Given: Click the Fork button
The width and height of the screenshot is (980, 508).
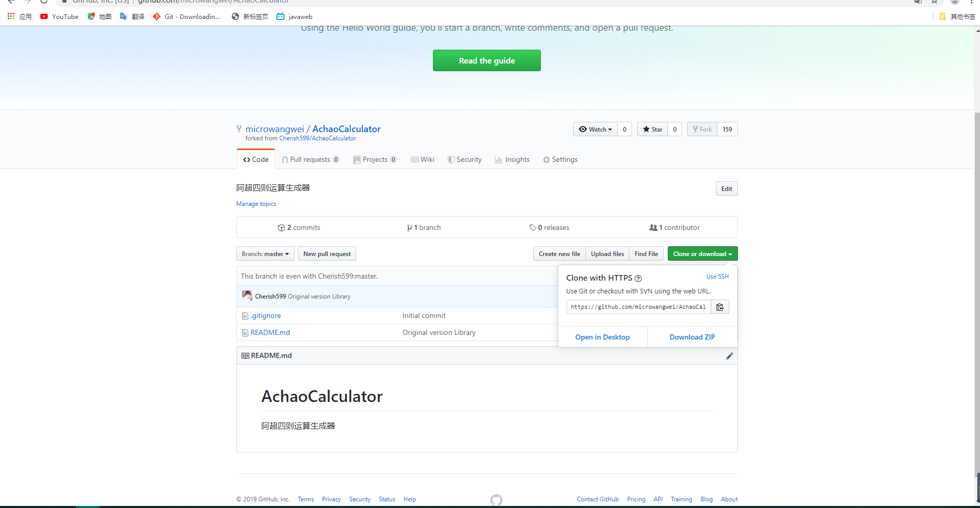Looking at the screenshot, I should (x=702, y=129).
